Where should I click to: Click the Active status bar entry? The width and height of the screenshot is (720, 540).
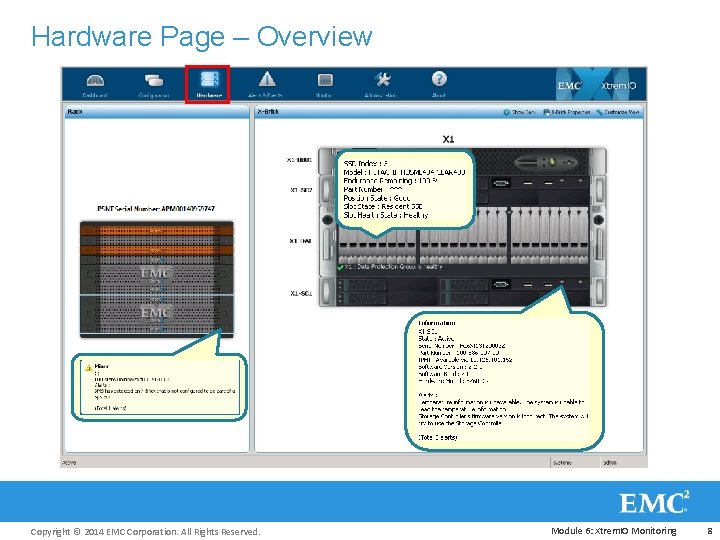tap(69, 462)
